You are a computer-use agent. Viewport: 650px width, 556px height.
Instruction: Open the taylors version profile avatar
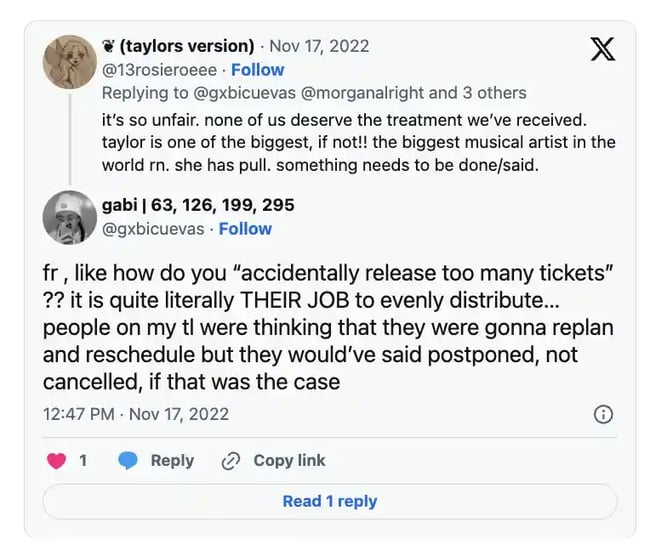click(69, 61)
